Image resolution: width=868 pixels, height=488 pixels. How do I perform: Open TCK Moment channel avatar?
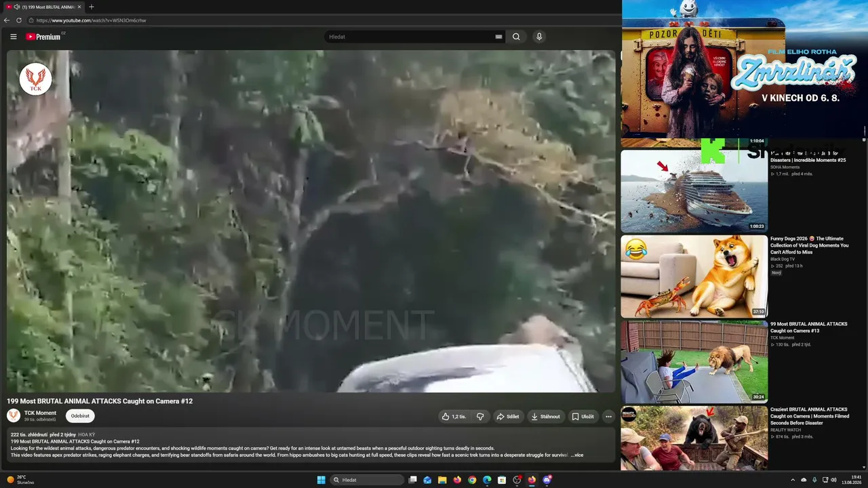coord(14,415)
